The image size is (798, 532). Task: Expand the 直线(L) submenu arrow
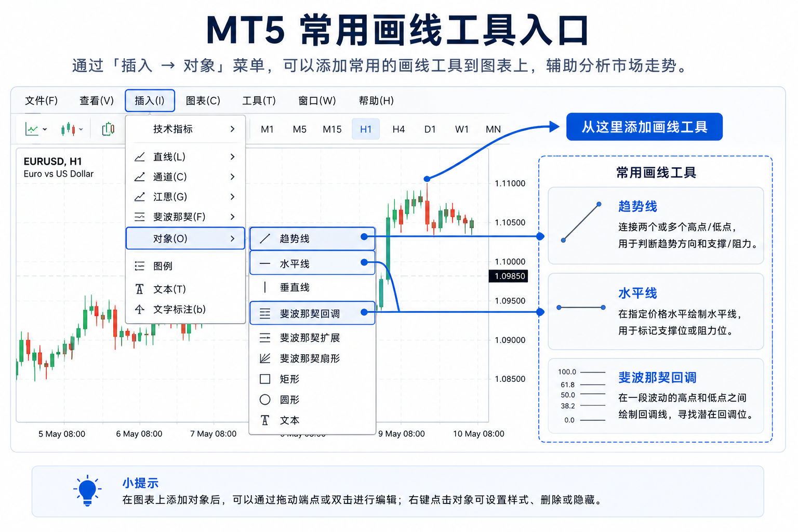232,157
